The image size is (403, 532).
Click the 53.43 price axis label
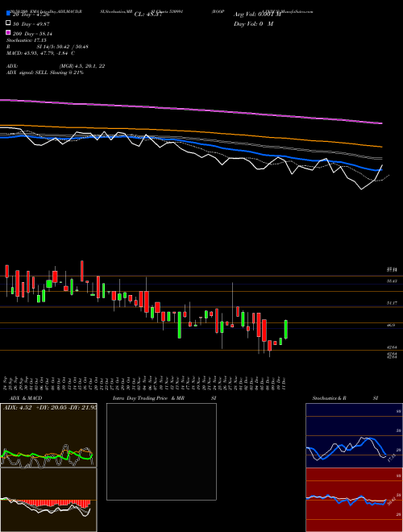392,281
